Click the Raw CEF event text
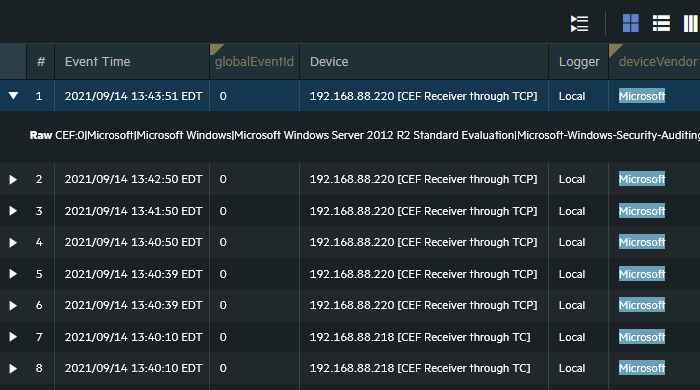This screenshot has width=700, height=390. tap(365, 135)
